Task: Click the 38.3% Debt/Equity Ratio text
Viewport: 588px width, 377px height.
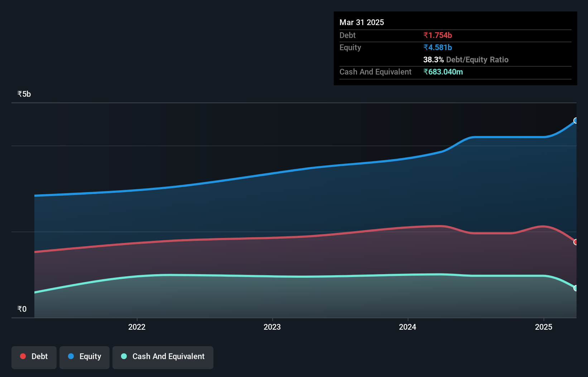Action: (466, 59)
